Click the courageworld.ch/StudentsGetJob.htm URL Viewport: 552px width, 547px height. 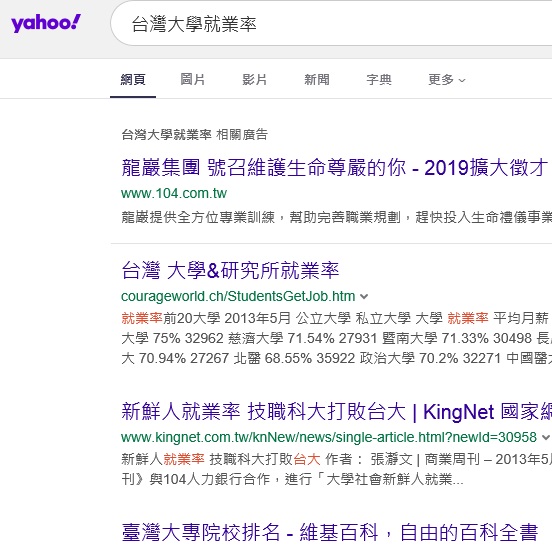pyautogui.click(x=238, y=296)
